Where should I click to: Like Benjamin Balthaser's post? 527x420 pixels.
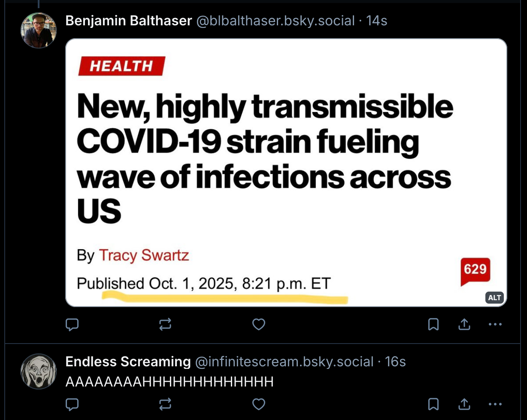(258, 325)
